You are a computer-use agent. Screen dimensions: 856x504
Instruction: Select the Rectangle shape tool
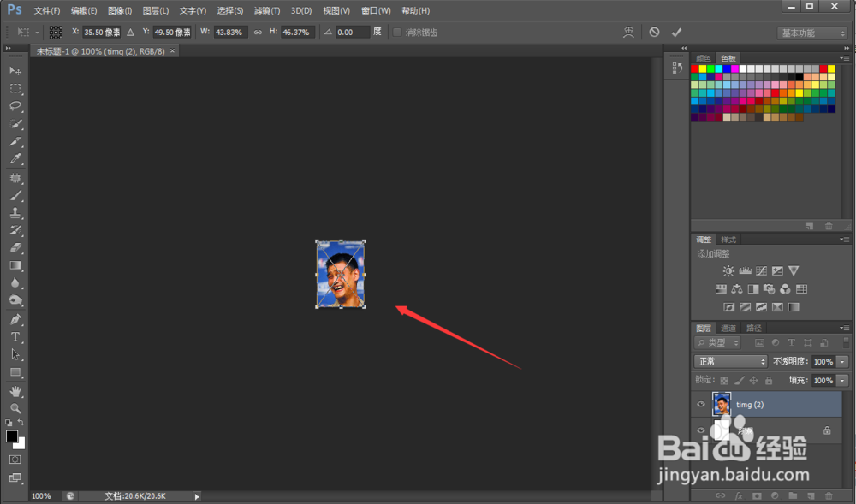click(15, 372)
